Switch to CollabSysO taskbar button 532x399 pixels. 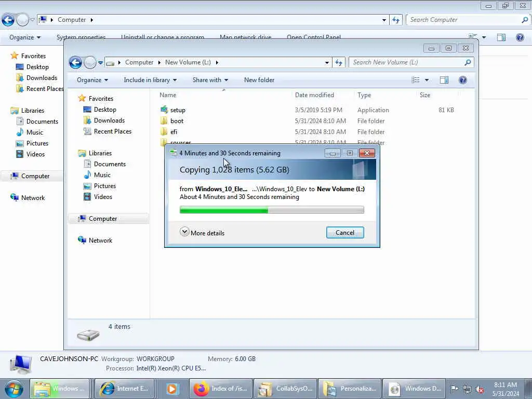(285, 389)
